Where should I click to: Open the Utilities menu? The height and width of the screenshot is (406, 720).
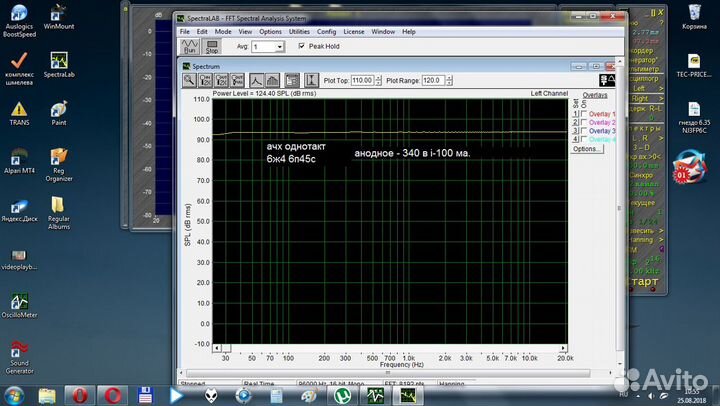click(x=299, y=31)
